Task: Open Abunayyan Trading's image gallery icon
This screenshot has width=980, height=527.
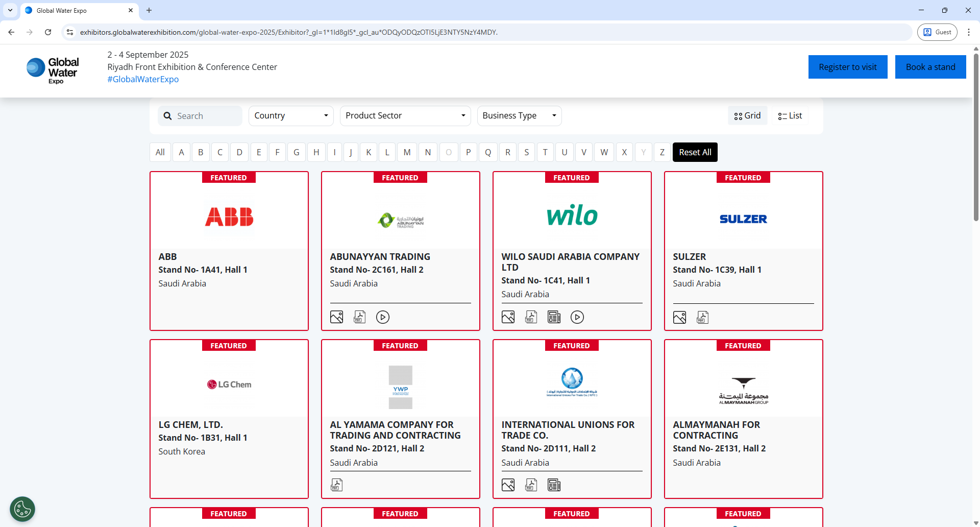Action: click(336, 317)
